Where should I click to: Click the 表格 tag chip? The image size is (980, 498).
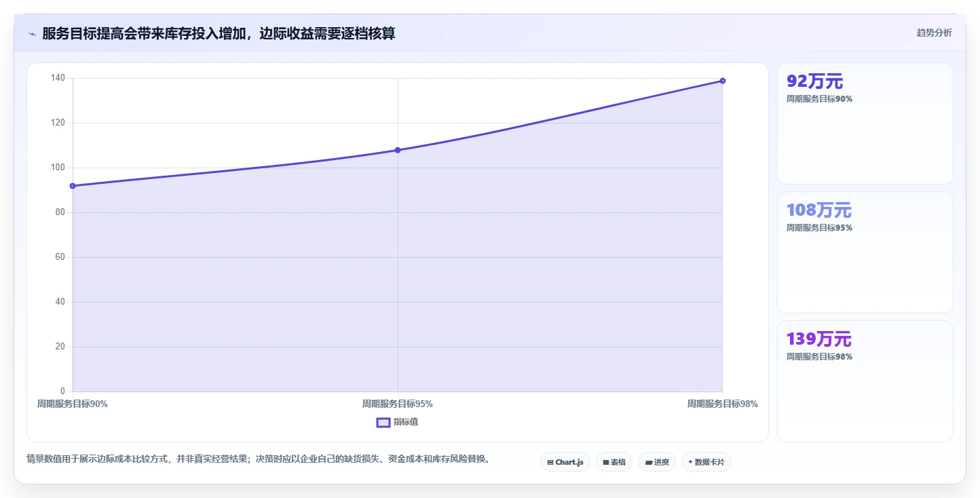[614, 462]
